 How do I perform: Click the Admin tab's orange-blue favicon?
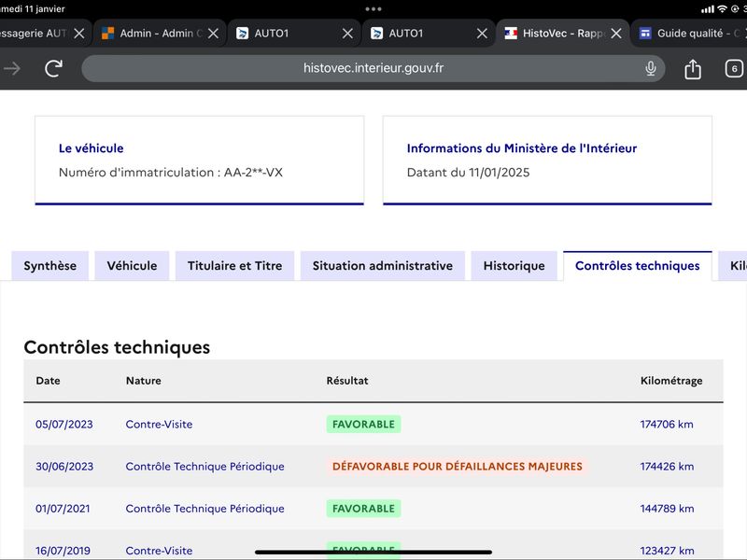coord(108,34)
